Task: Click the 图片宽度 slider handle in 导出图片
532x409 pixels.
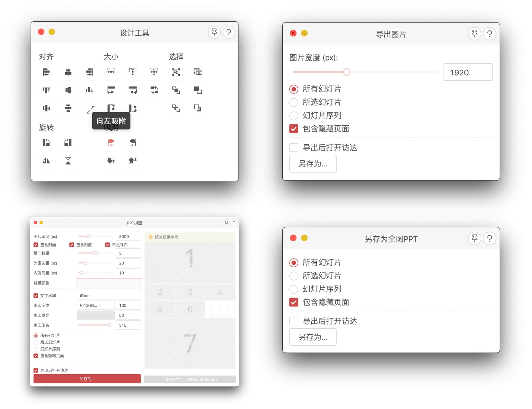Action: [x=346, y=72]
